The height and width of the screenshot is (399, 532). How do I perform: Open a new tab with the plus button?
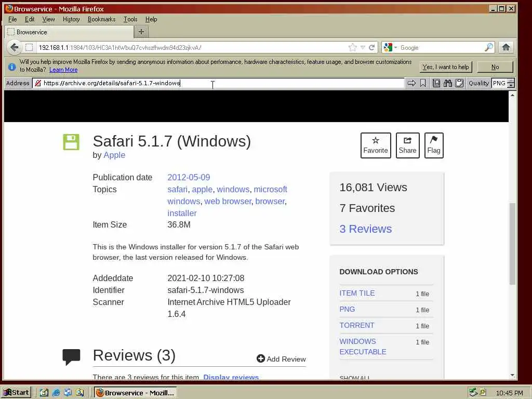141,32
